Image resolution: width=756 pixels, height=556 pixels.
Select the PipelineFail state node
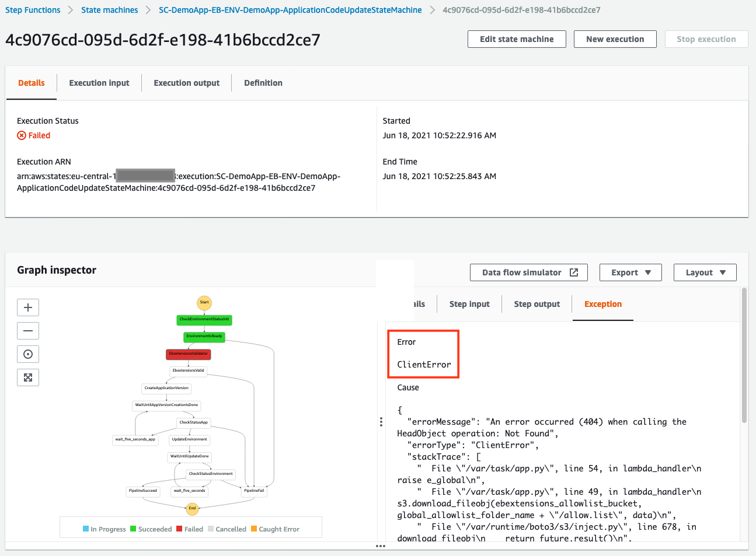pos(255,491)
